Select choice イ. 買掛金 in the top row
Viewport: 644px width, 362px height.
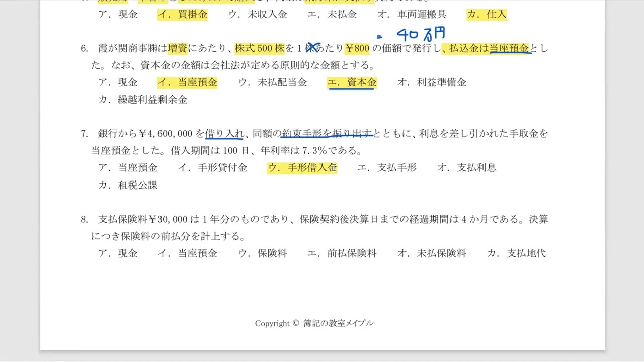pyautogui.click(x=182, y=15)
